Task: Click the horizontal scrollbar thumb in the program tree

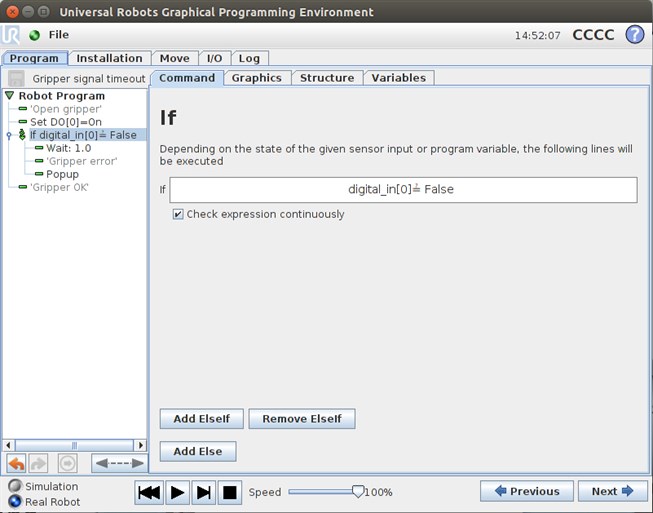Action: click(x=74, y=445)
